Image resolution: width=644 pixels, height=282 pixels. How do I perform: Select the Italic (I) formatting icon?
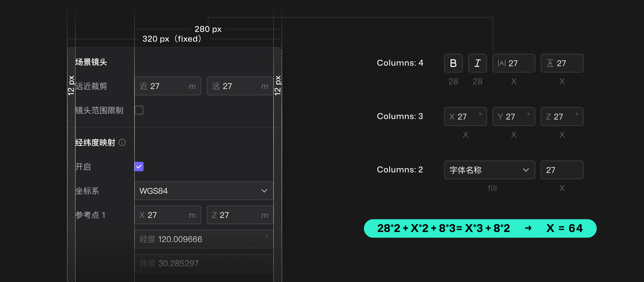click(x=477, y=63)
